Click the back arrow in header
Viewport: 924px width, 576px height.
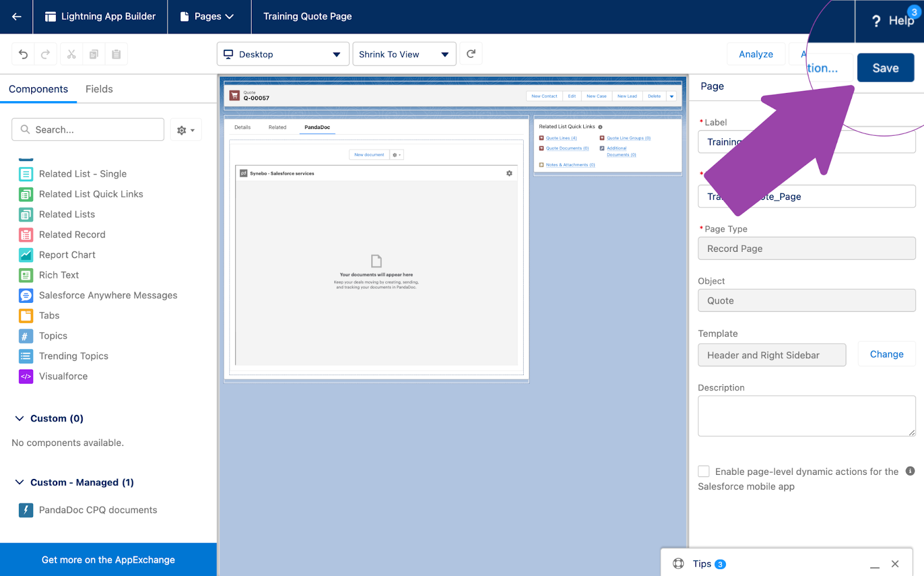(x=17, y=17)
